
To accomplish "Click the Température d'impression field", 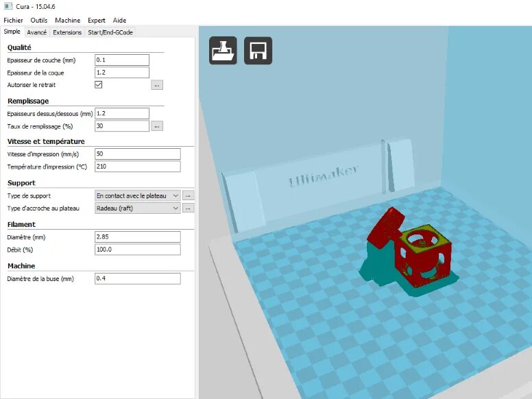I will 137,167.
